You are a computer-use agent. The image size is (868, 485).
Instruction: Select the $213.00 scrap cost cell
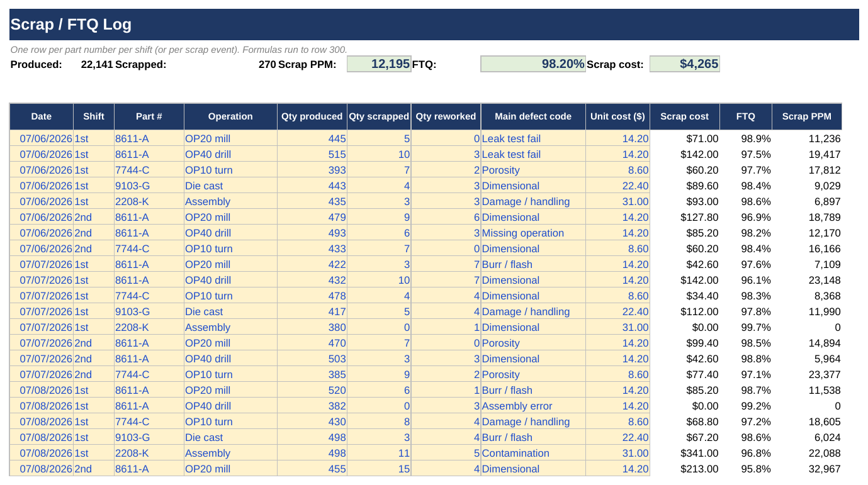click(684, 469)
